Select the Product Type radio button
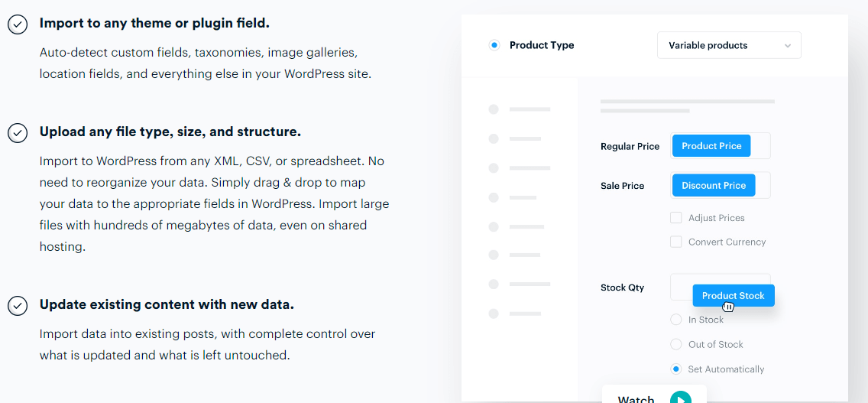The width and height of the screenshot is (868, 403). point(494,45)
